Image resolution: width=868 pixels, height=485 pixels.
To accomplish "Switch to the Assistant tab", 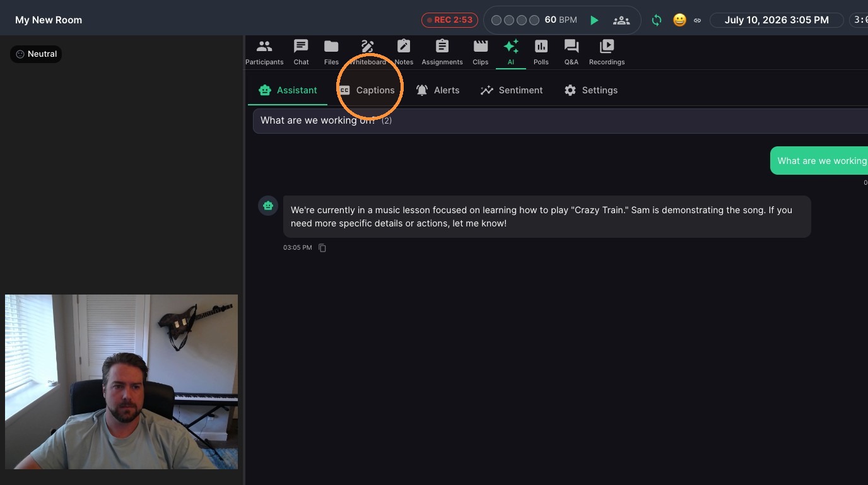I will (x=288, y=90).
